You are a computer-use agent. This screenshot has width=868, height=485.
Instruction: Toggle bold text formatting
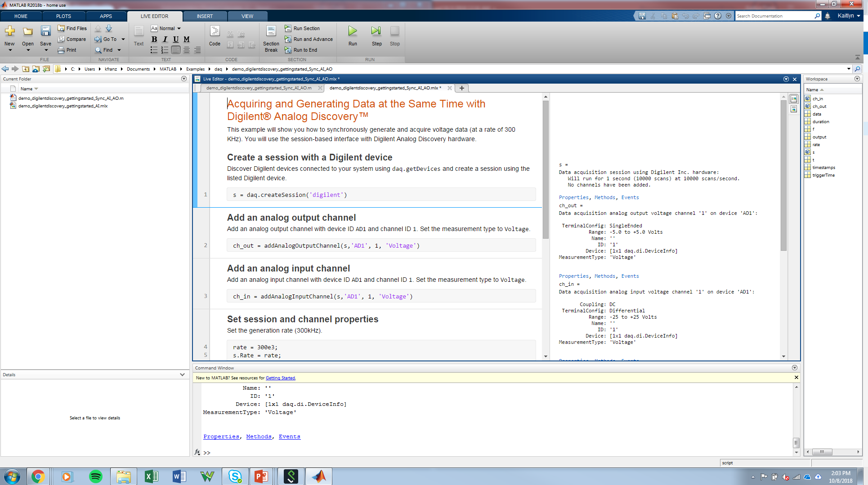point(154,39)
